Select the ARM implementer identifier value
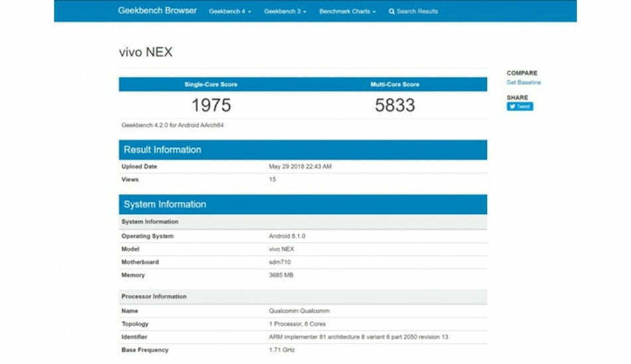Viewport: 631px width, 364px height. pyautogui.click(x=359, y=337)
